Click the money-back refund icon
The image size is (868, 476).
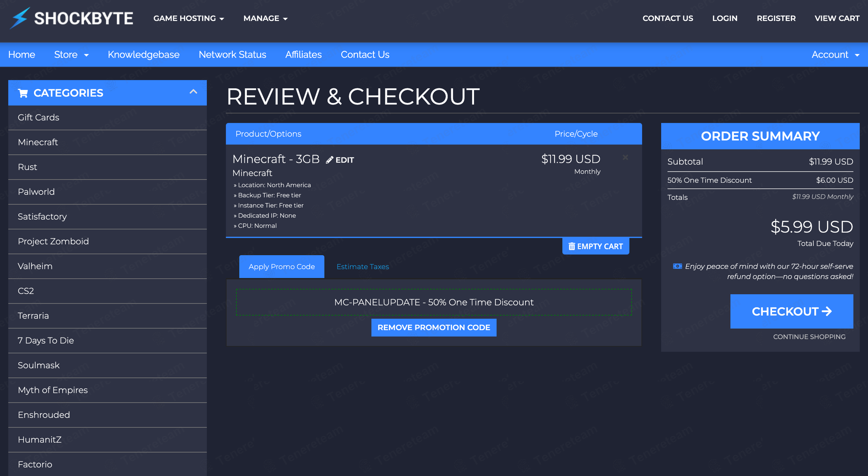click(x=677, y=266)
